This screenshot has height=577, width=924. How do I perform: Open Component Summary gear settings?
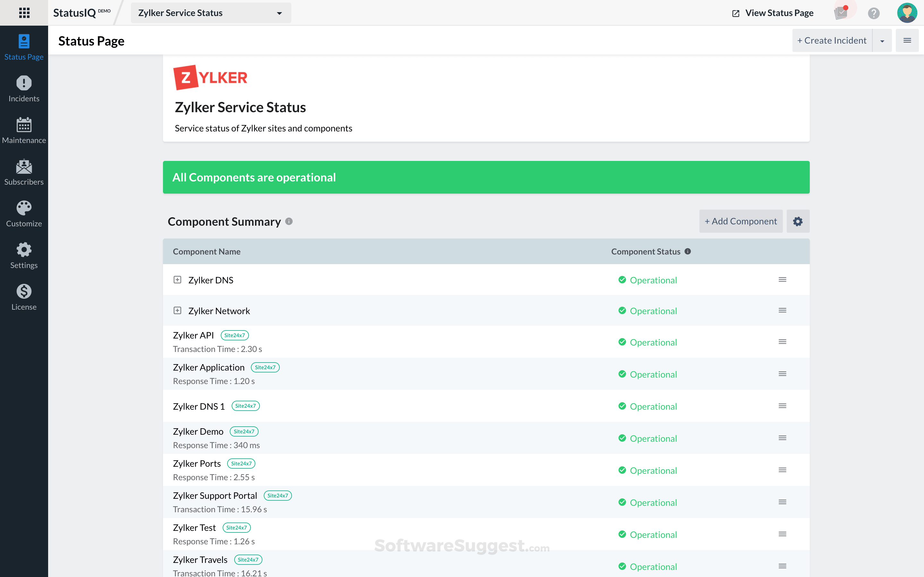798,221
